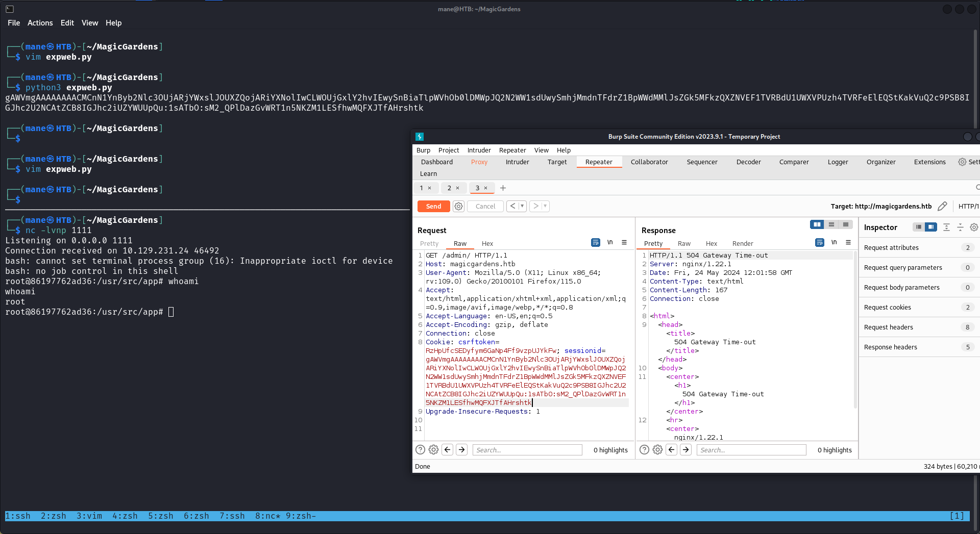980x534 pixels.
Task: Open the Extensions tab
Action: click(929, 162)
